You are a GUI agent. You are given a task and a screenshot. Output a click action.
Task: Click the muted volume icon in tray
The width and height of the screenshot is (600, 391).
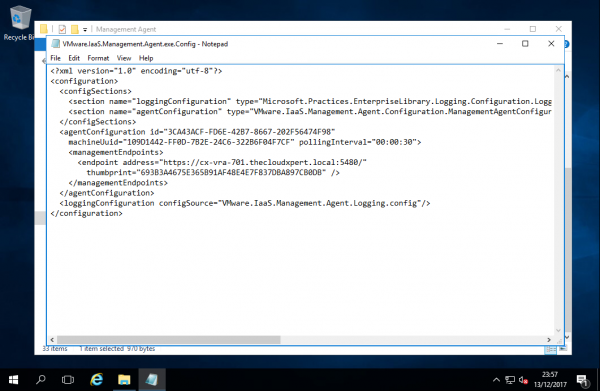pyautogui.click(x=523, y=380)
